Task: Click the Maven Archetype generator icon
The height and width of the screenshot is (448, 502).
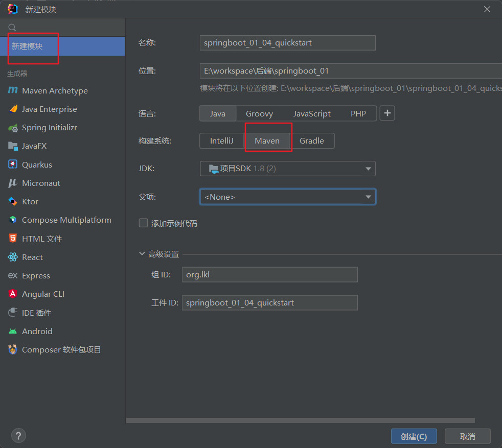Action: click(x=13, y=90)
